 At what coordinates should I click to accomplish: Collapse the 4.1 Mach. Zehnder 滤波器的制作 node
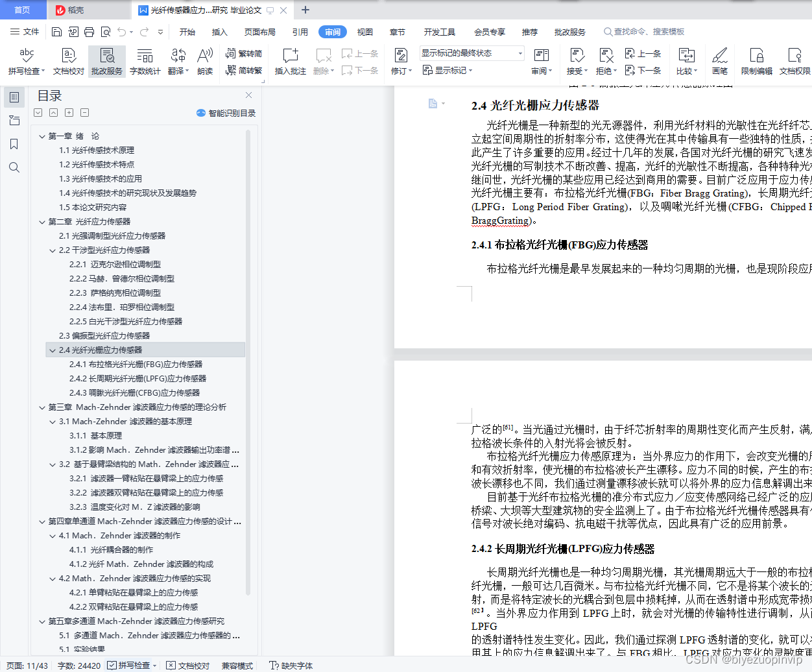coord(53,536)
